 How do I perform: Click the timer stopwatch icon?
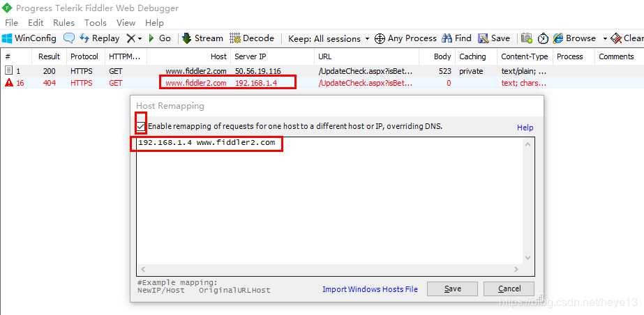[544, 38]
